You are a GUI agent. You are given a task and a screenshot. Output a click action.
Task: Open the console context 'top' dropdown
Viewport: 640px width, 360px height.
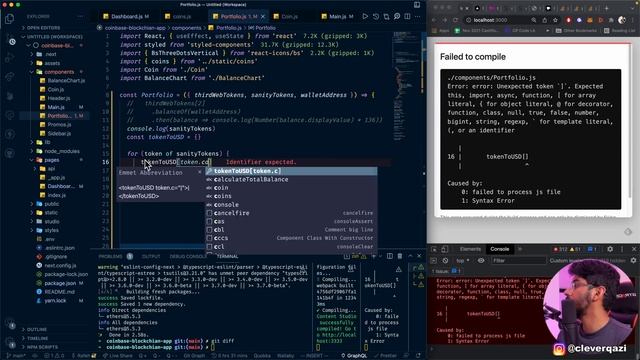(462, 260)
